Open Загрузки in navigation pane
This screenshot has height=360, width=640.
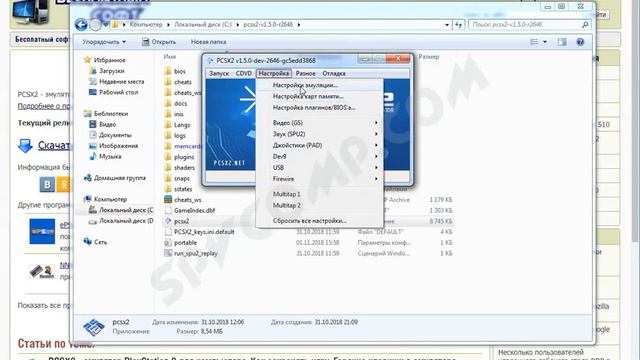pos(107,71)
